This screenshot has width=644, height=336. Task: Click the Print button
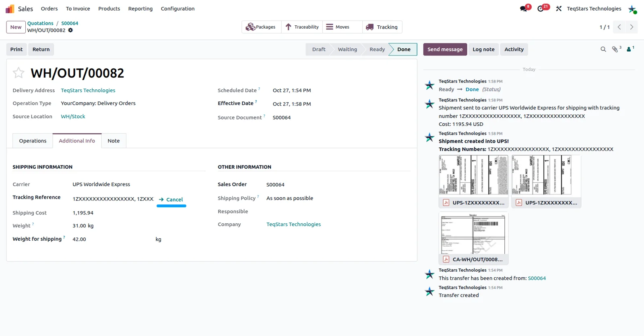(x=17, y=49)
